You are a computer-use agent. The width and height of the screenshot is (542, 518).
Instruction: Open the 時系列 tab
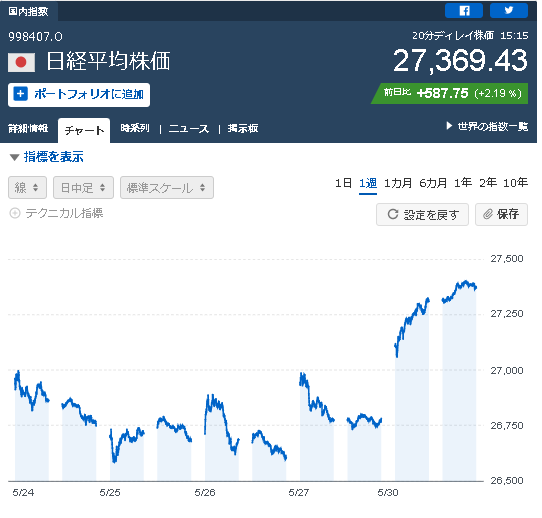(x=135, y=128)
